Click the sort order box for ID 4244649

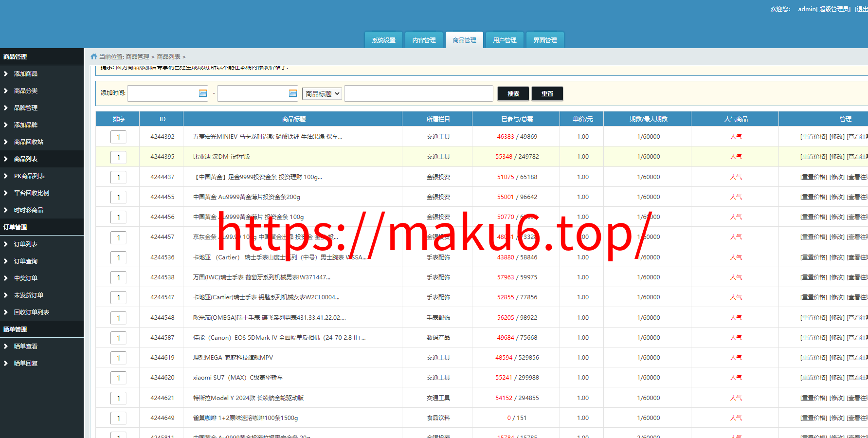point(118,419)
